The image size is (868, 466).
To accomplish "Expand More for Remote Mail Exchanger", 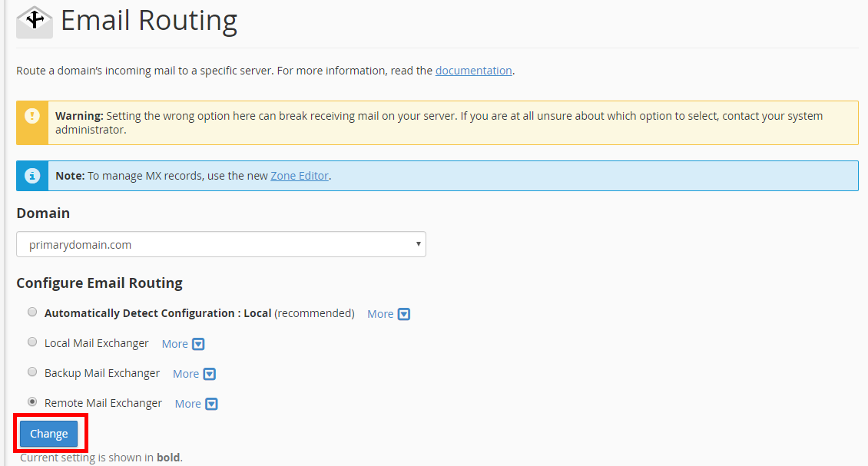I will point(188,404).
